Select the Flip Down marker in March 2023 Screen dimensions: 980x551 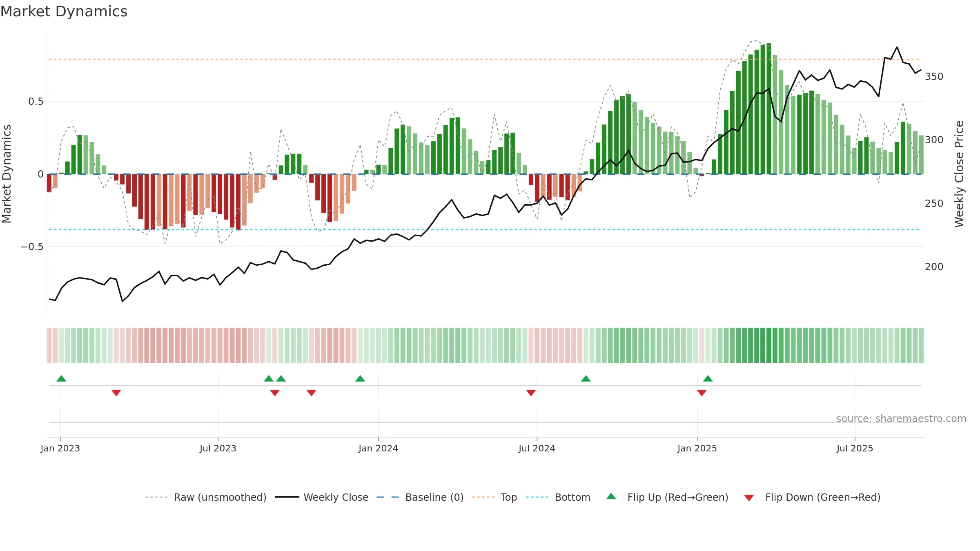pyautogui.click(x=116, y=393)
